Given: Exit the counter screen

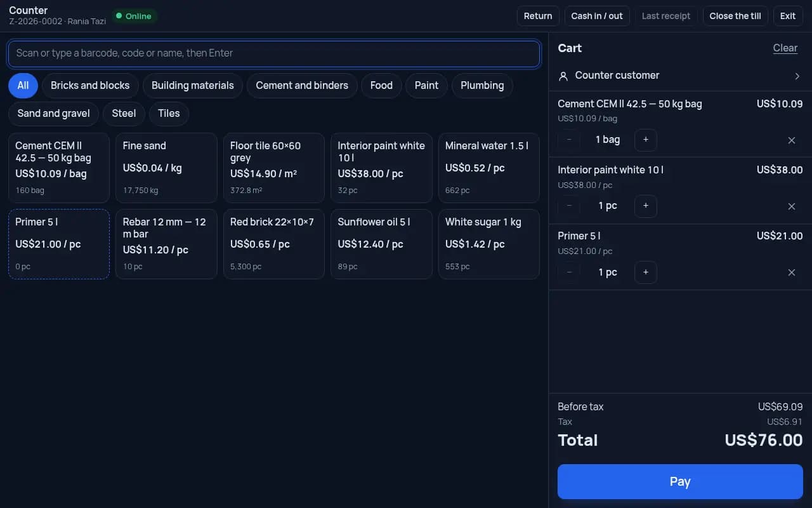Looking at the screenshot, I should point(788,16).
